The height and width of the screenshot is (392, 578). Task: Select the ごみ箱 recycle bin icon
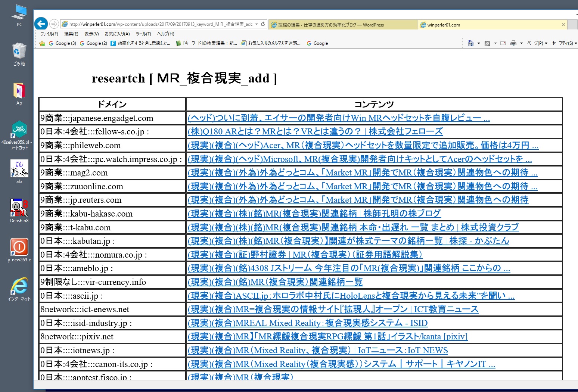[x=19, y=55]
